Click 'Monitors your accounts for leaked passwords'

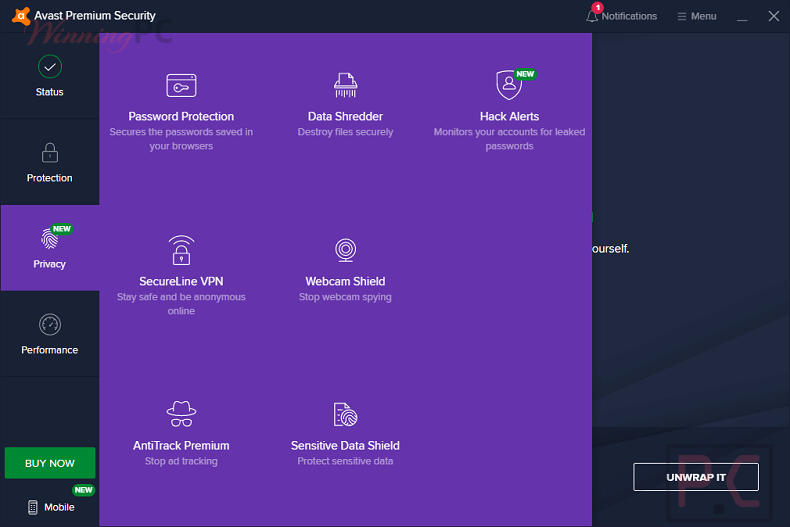click(509, 139)
